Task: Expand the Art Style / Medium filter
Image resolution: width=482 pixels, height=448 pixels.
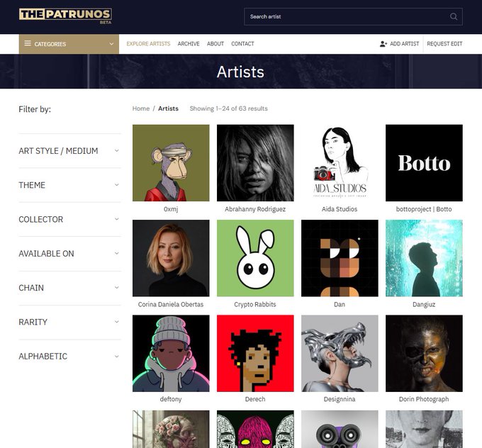Action: tap(69, 151)
